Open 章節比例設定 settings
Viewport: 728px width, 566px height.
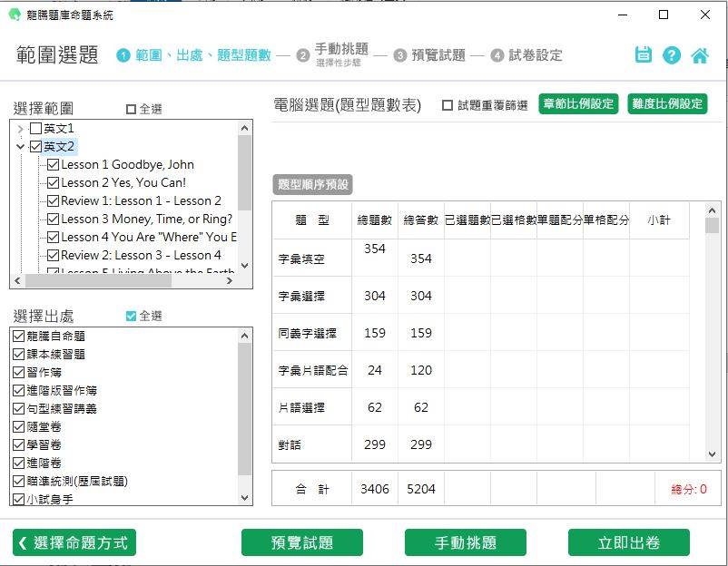pos(578,103)
